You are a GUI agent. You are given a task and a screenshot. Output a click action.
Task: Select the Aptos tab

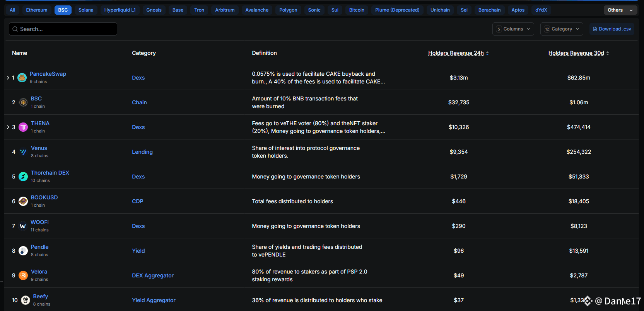point(518,10)
